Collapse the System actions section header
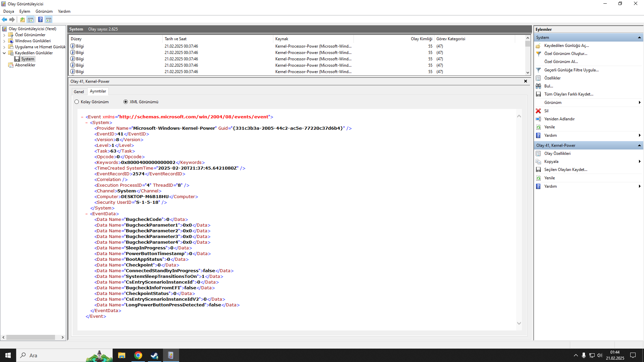 [x=639, y=38]
